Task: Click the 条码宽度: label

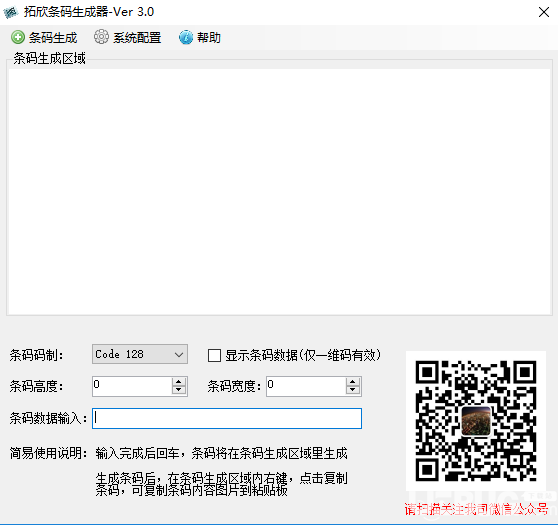Action: tap(235, 386)
